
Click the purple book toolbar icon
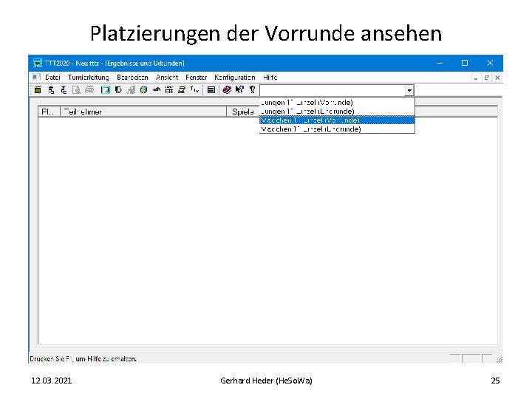[x=227, y=90]
